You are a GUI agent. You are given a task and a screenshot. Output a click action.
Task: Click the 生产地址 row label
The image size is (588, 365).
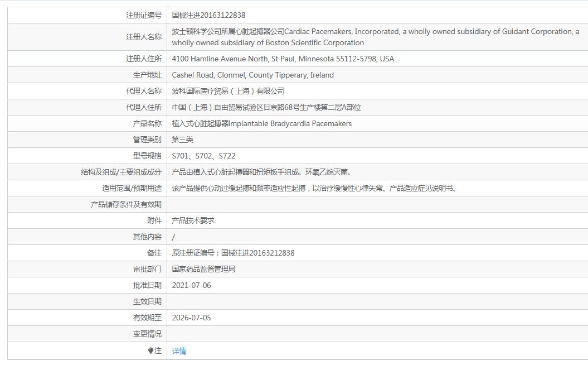(x=147, y=75)
